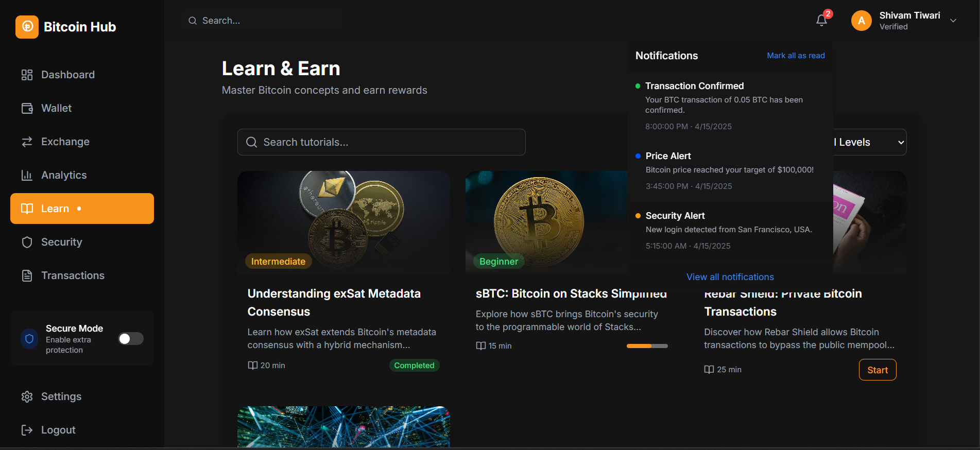This screenshot has width=980, height=450.
Task: Focus the top Search field
Action: pos(263,21)
